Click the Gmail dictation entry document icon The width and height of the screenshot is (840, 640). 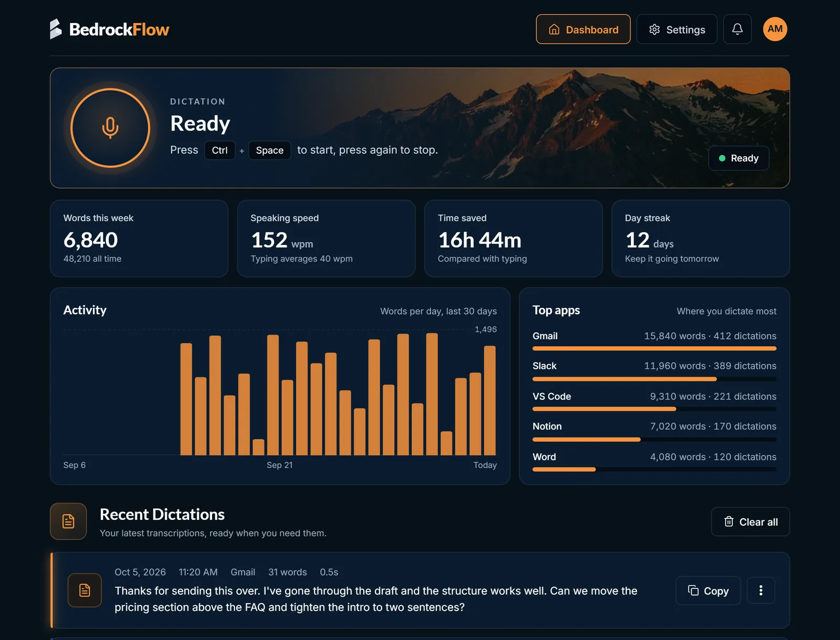point(85,590)
